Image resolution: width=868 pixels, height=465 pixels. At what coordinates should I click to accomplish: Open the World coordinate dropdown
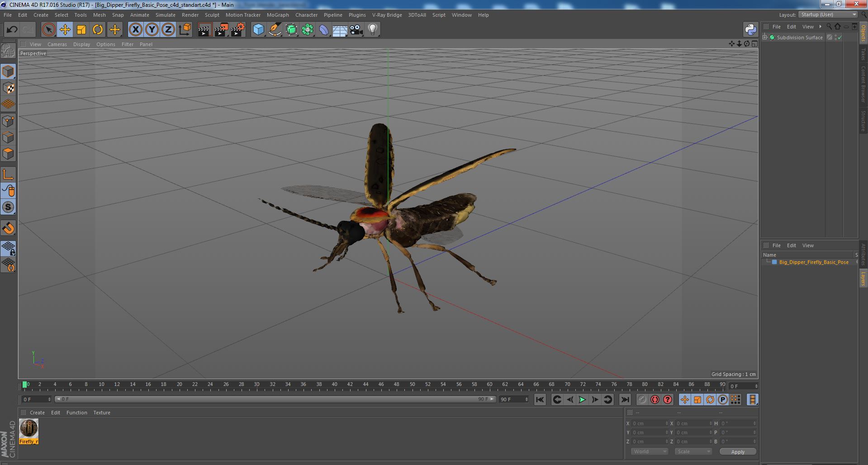650,451
